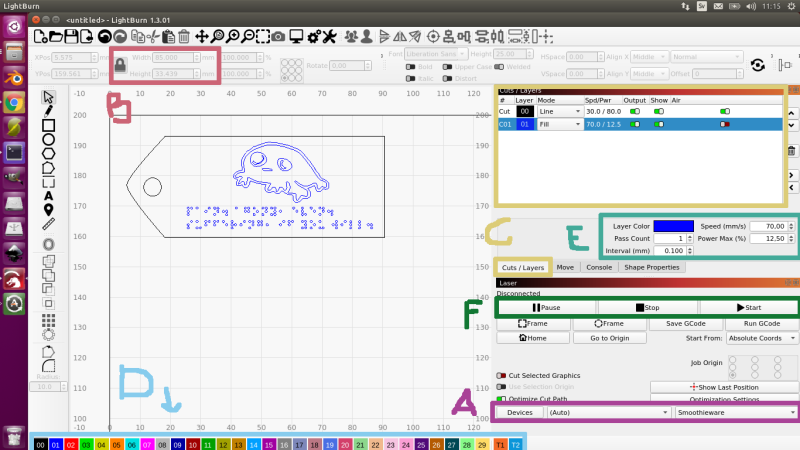Open the Grid Array tool
The height and width of the screenshot is (450, 800).
pyautogui.click(x=48, y=320)
